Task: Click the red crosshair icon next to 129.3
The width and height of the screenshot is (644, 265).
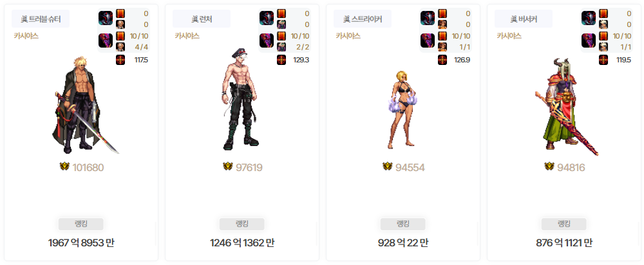Action: (281, 60)
